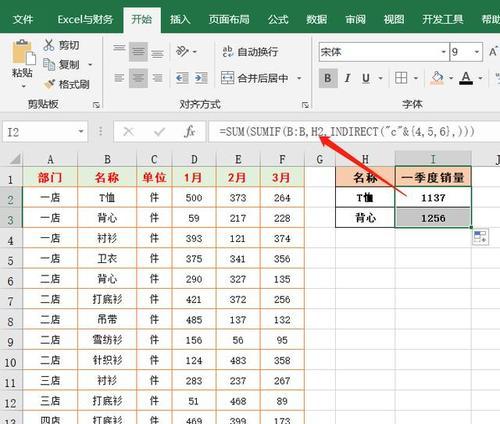Image resolution: width=500 pixels, height=424 pixels.
Task: Click cell with 针织衫
Action: (x=107, y=360)
